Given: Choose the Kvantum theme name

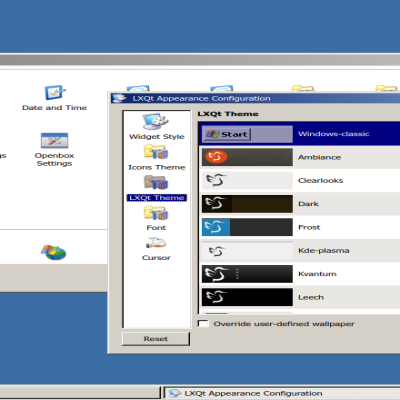Looking at the screenshot, I should [317, 274].
